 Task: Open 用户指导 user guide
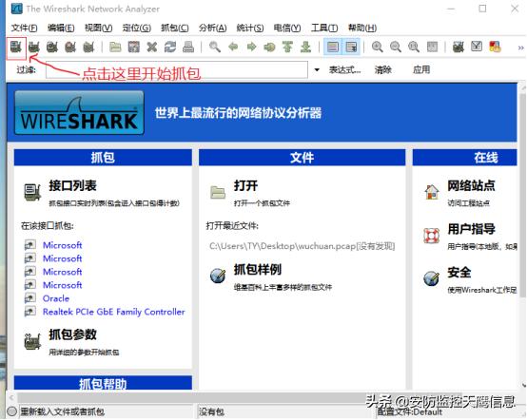(x=471, y=229)
